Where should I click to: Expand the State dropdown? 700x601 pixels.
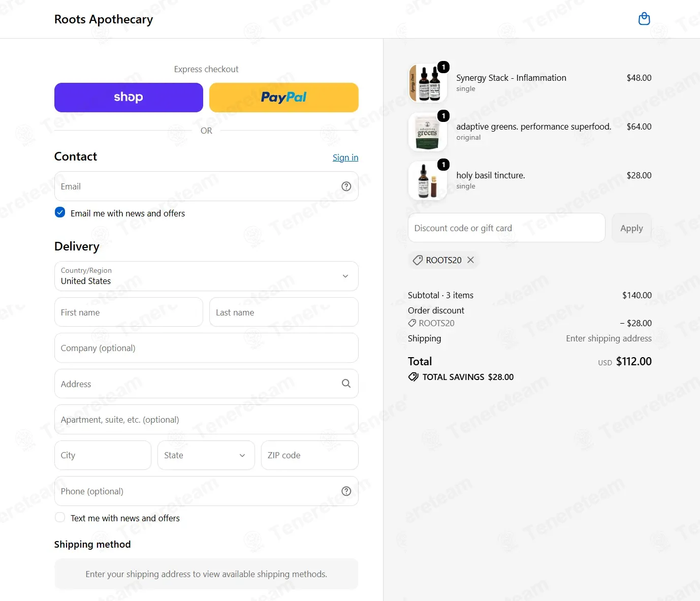[206, 455]
